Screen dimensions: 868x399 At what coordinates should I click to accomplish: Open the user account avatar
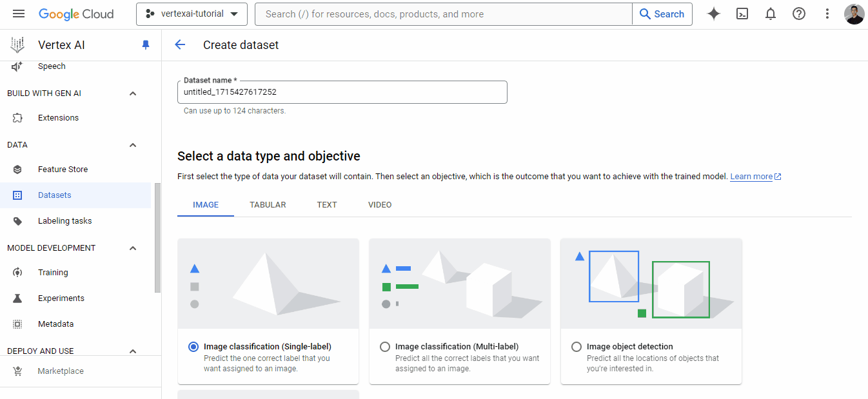click(854, 14)
